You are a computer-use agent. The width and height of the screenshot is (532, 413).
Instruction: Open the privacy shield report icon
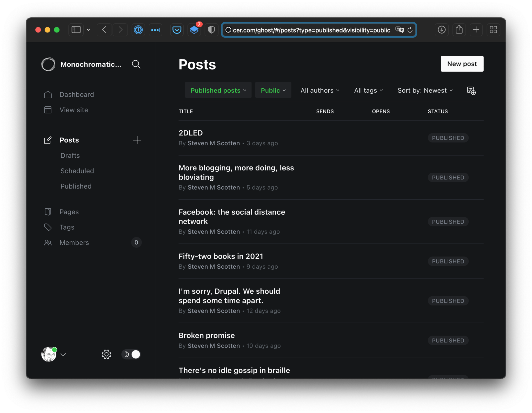tap(211, 30)
